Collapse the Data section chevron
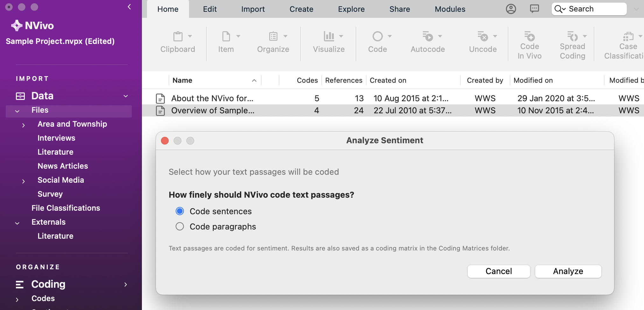This screenshot has height=310, width=644. tap(126, 96)
